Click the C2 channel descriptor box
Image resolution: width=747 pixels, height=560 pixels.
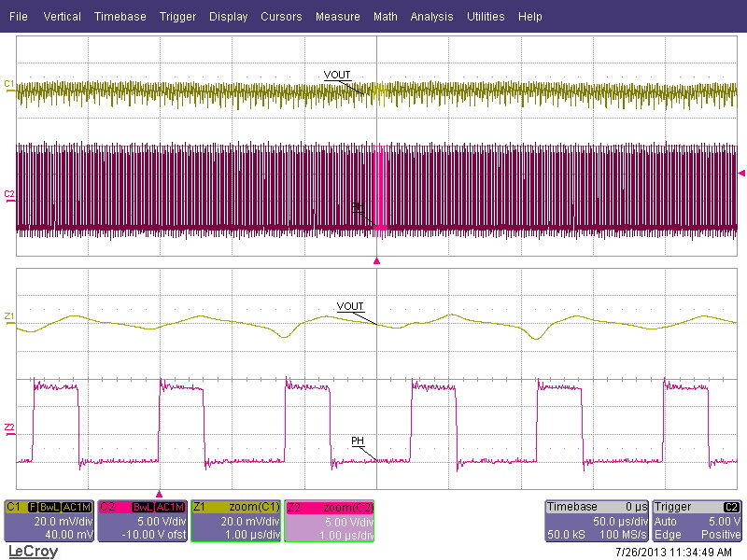tap(142, 521)
